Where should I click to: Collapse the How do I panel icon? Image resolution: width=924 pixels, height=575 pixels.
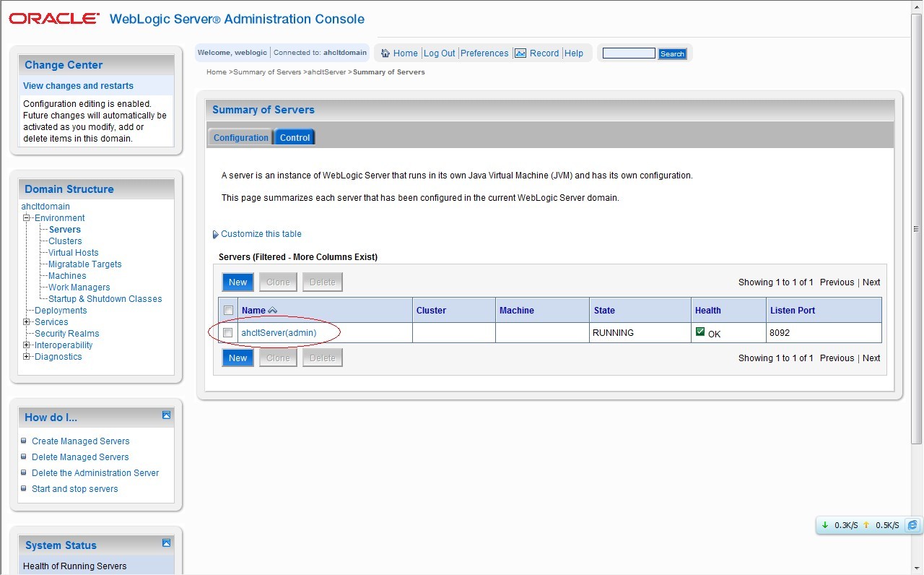166,415
